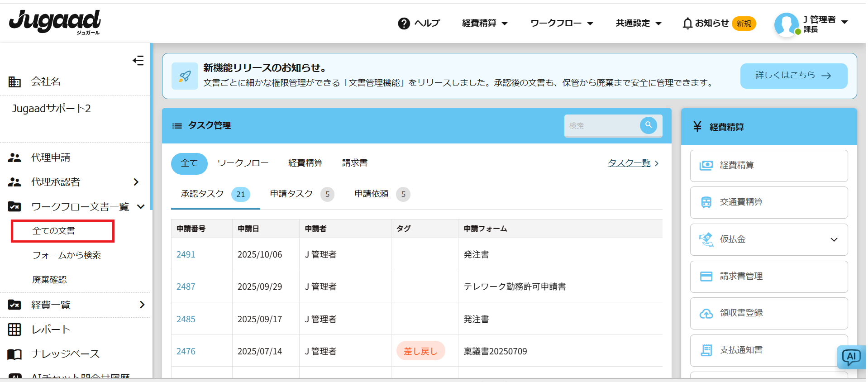Switch to the 申請タスク tab

tap(291, 194)
